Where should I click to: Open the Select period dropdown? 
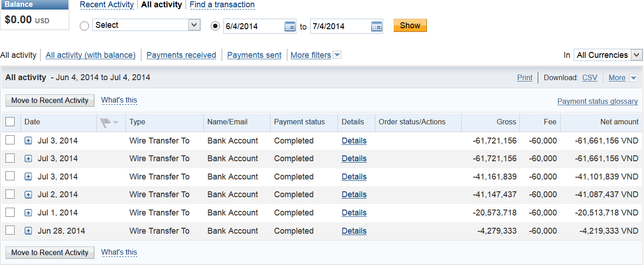tap(146, 25)
